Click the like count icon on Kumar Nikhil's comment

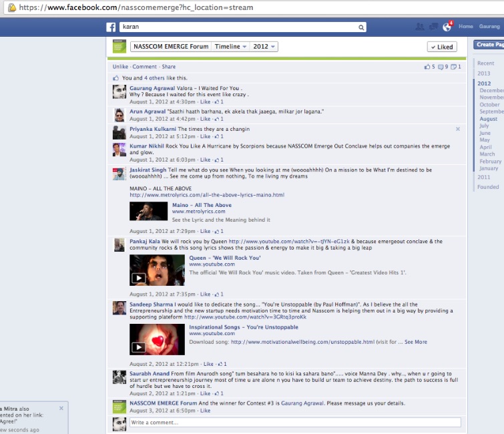point(217,160)
